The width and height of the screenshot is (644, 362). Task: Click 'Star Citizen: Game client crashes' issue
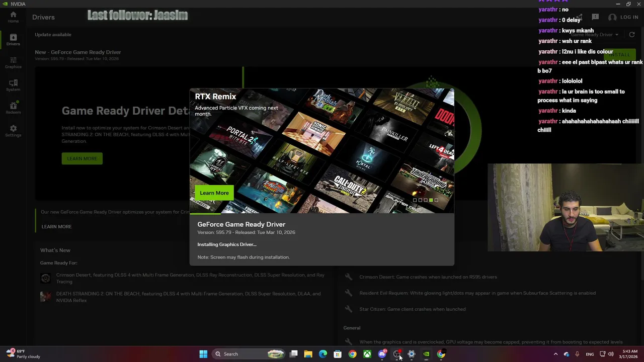coord(413,309)
